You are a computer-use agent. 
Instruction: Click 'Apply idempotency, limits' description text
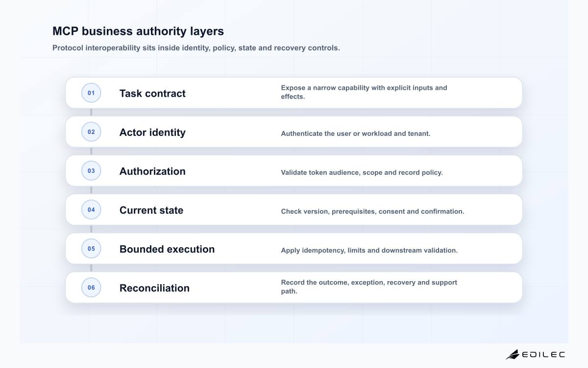369,250
